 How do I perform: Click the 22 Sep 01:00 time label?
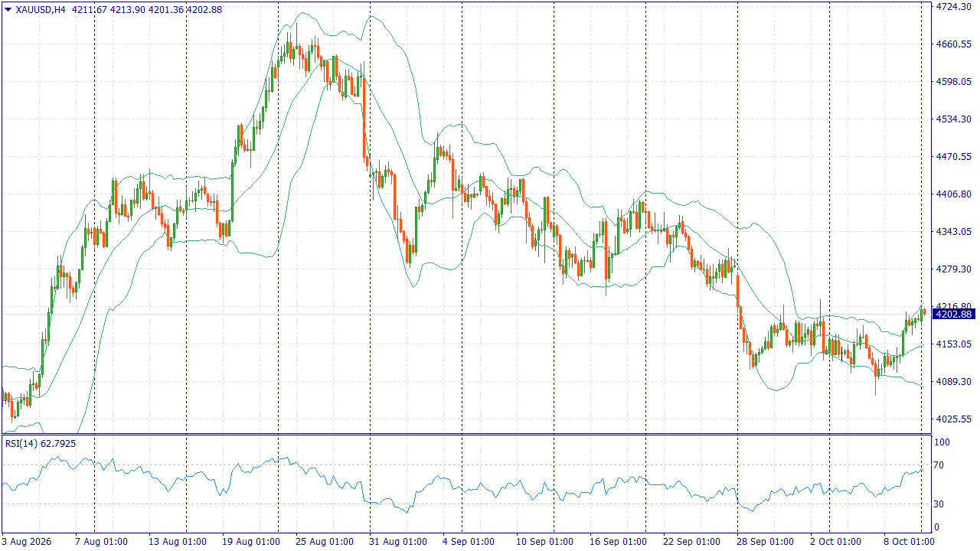(x=691, y=542)
